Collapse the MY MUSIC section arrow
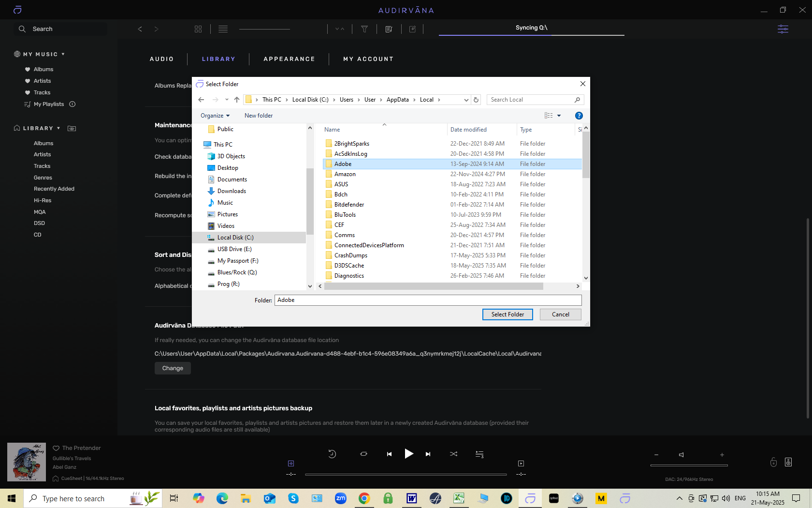Image resolution: width=812 pixels, height=508 pixels. pos(63,54)
